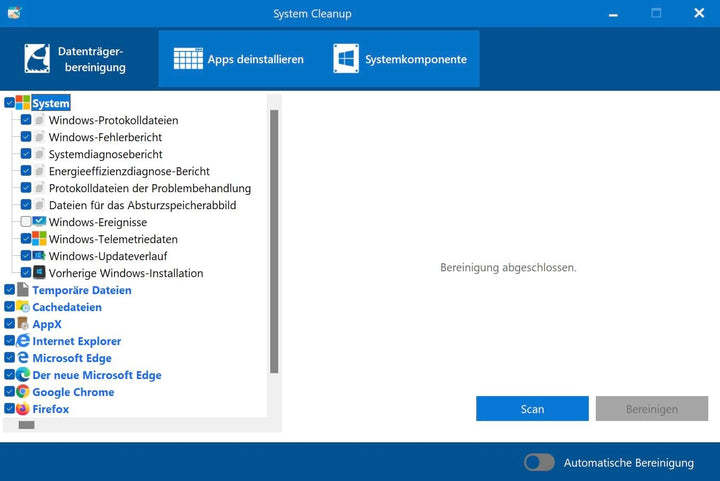Click the Systemkomponente Windows logo icon
The image size is (720, 481).
pos(346,59)
